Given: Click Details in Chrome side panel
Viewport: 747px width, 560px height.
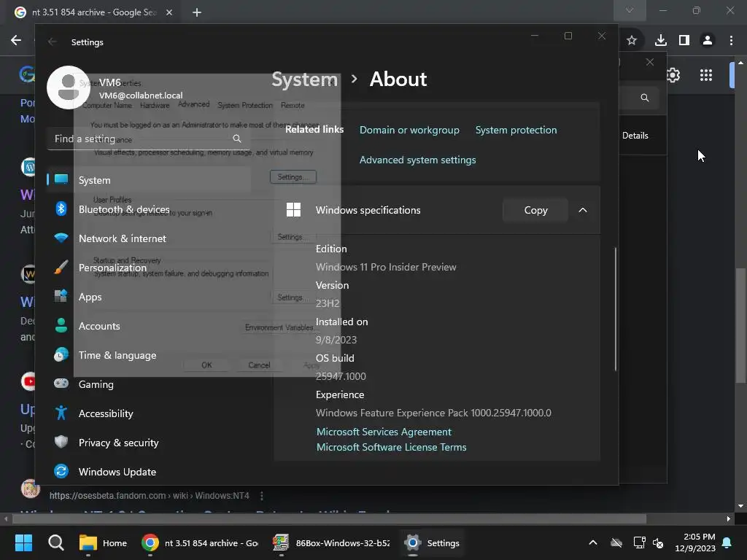Looking at the screenshot, I should pos(635,136).
